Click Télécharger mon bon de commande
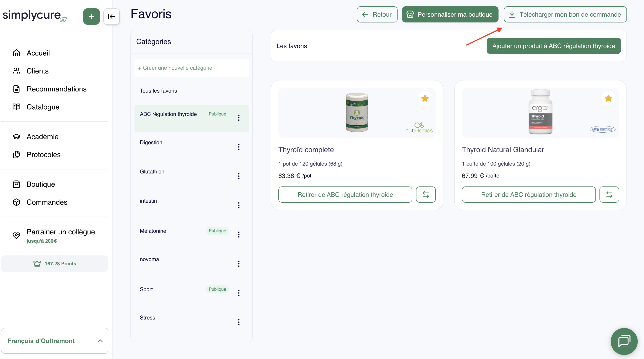Screen dimensions: 644x359 (565, 14)
